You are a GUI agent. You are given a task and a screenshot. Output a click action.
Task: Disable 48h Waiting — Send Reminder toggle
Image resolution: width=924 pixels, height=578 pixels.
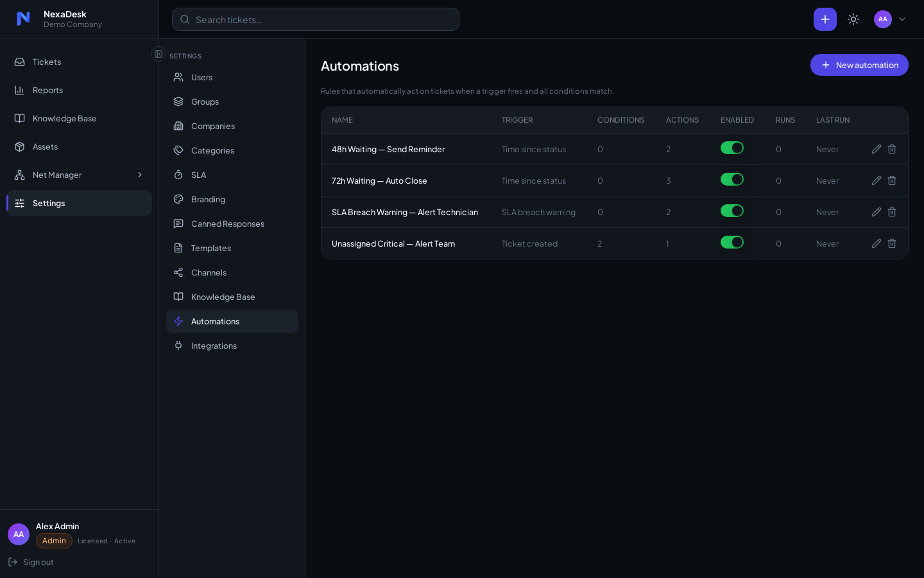[732, 148]
